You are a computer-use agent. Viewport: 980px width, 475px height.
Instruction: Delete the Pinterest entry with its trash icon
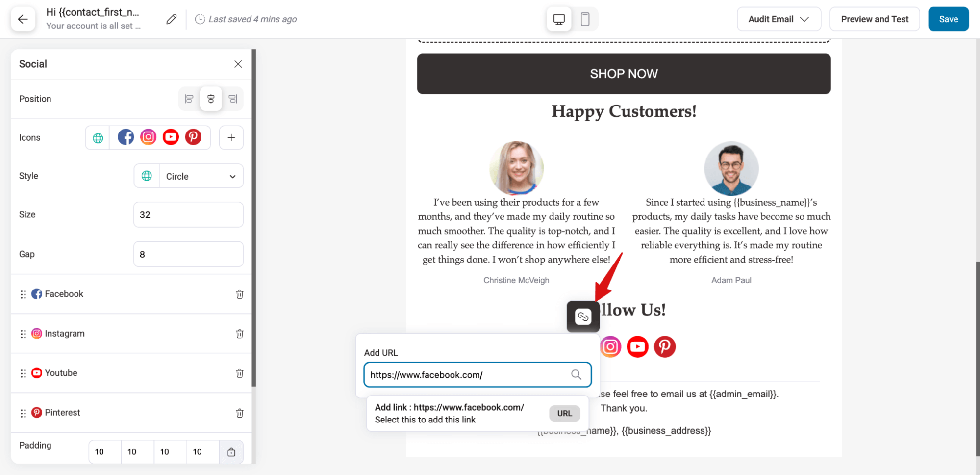239,413
